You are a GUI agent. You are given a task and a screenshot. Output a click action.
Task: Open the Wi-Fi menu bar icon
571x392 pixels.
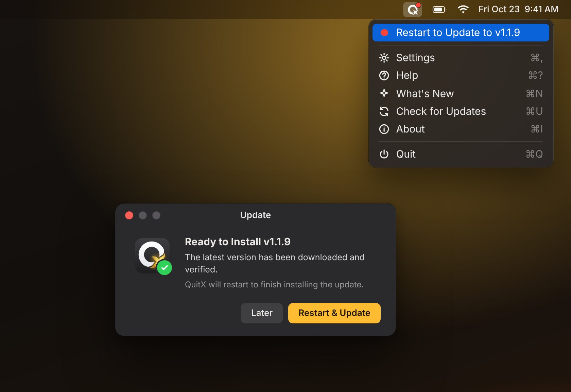point(463,9)
